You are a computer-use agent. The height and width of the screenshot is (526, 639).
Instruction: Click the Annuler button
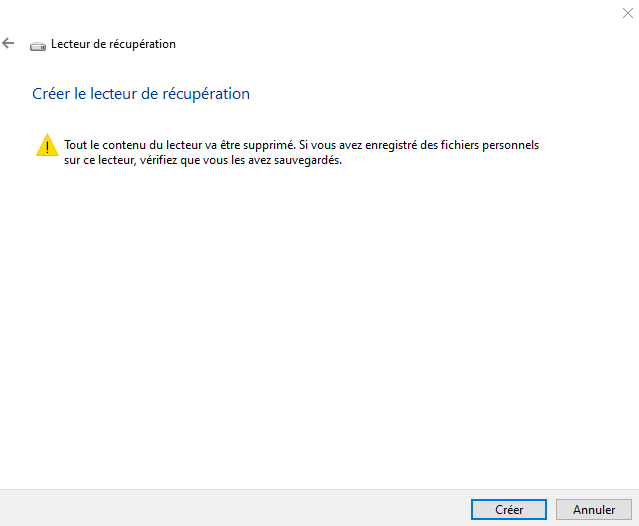point(594,509)
